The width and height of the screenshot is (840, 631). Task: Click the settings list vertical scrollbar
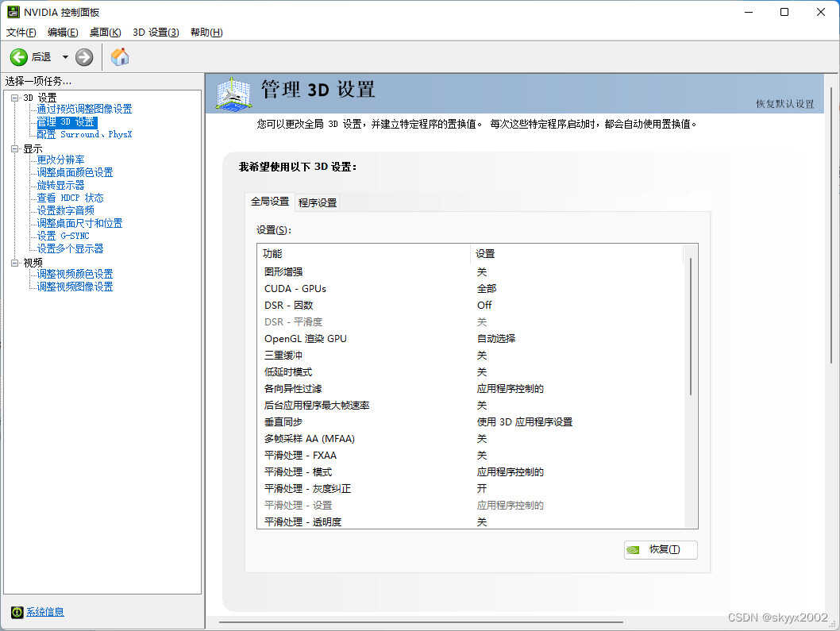pyautogui.click(x=691, y=325)
